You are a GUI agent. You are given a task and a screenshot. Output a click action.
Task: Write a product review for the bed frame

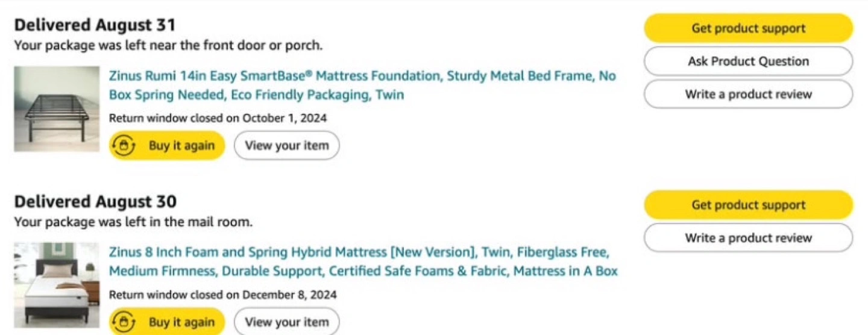click(748, 94)
